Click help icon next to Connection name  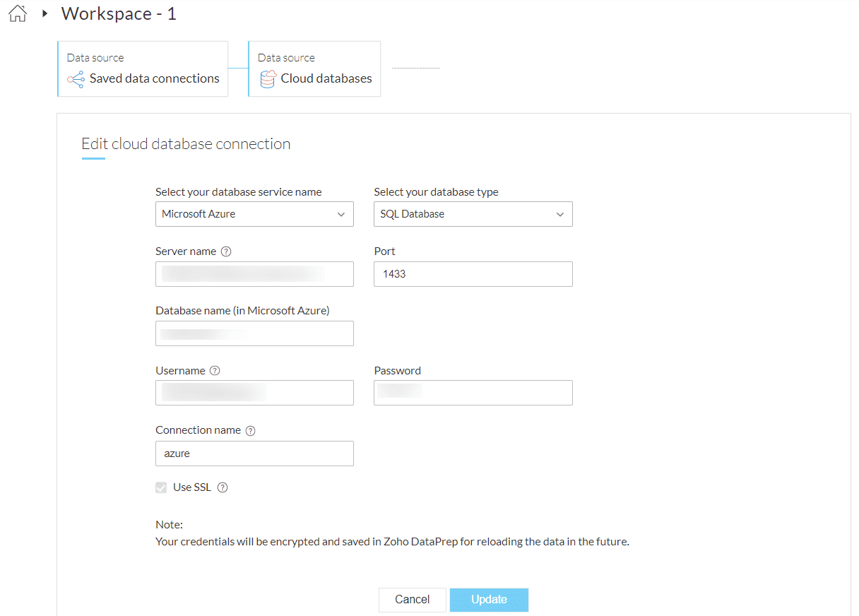click(x=250, y=430)
